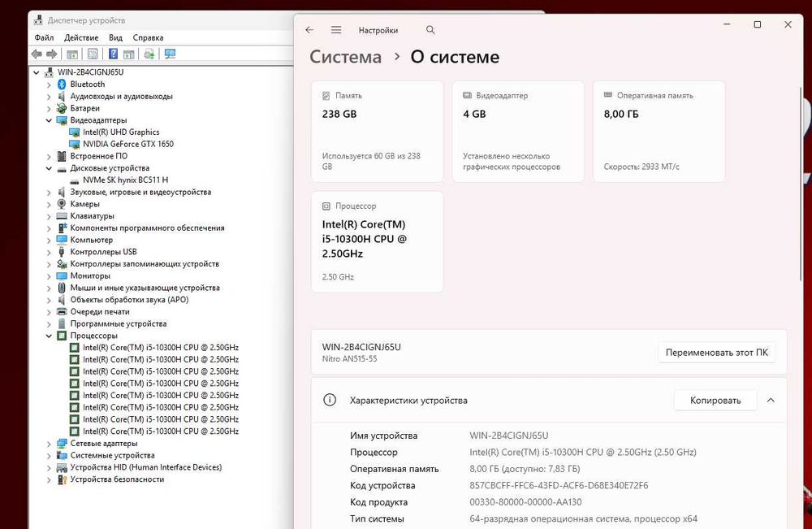Click the Код устройства value text
Image resolution: width=812 pixels, height=529 pixels.
tap(559, 485)
